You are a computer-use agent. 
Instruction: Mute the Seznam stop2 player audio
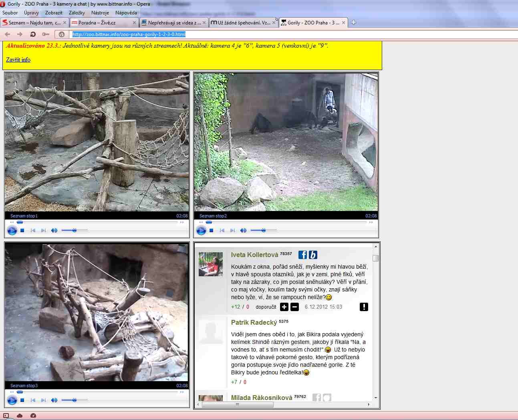coord(243,231)
